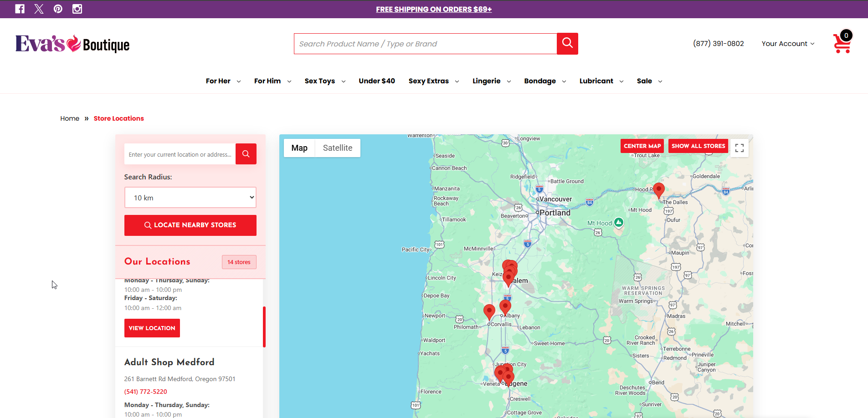Click the red product search magnifier button
The height and width of the screenshot is (418, 868).
pos(567,44)
